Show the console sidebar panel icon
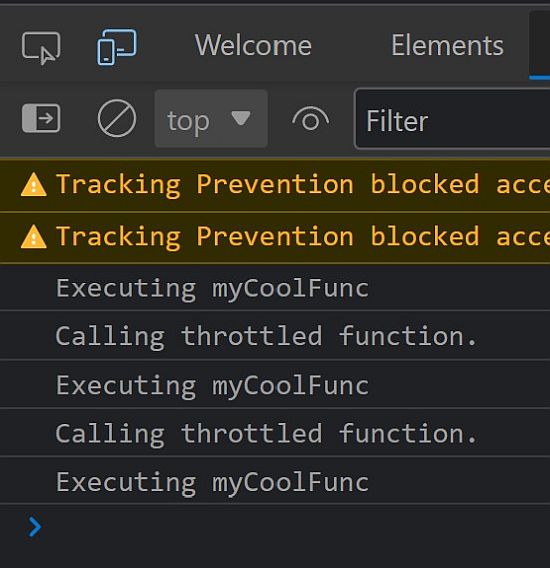This screenshot has height=568, width=550. pos(41,118)
